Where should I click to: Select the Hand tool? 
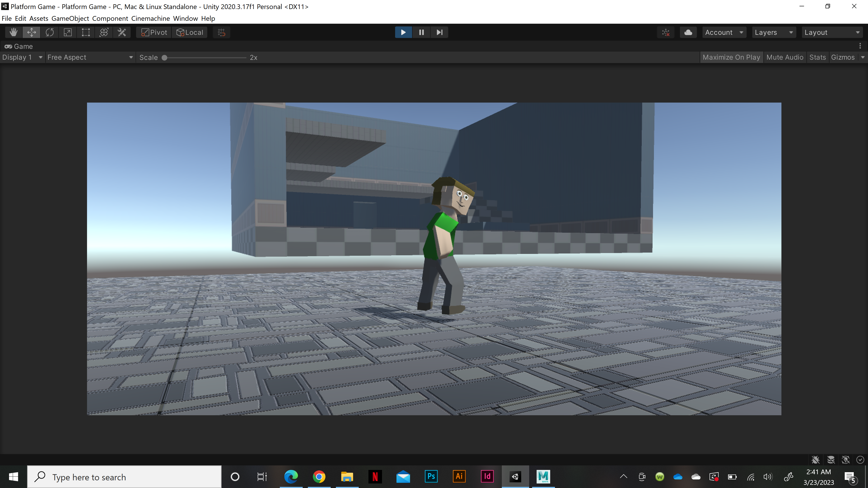pyautogui.click(x=14, y=32)
